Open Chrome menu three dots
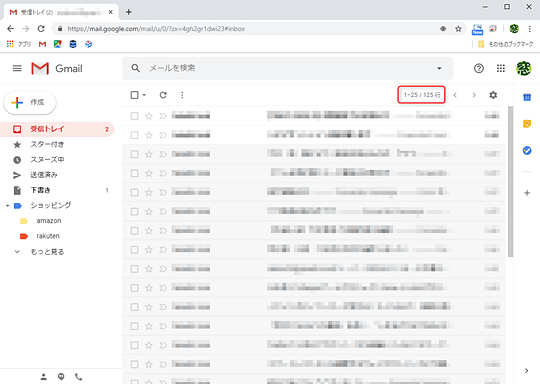The height and width of the screenshot is (384, 540). click(530, 29)
